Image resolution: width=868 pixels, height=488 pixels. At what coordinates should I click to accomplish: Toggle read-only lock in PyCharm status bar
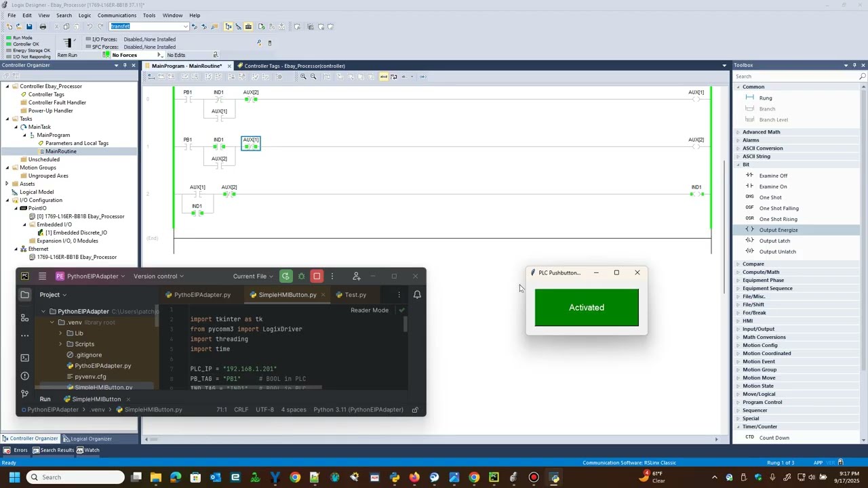point(416,409)
